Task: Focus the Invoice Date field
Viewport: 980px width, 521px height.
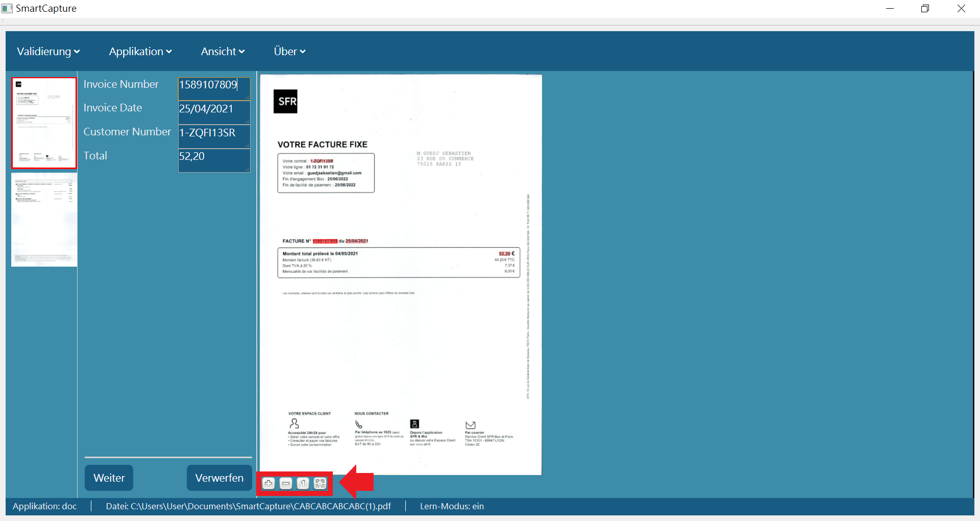Action: point(214,112)
